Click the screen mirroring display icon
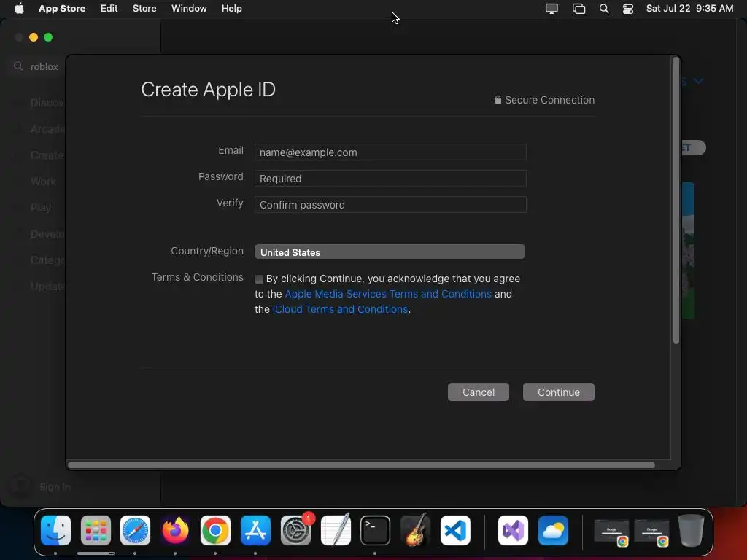 coord(551,9)
